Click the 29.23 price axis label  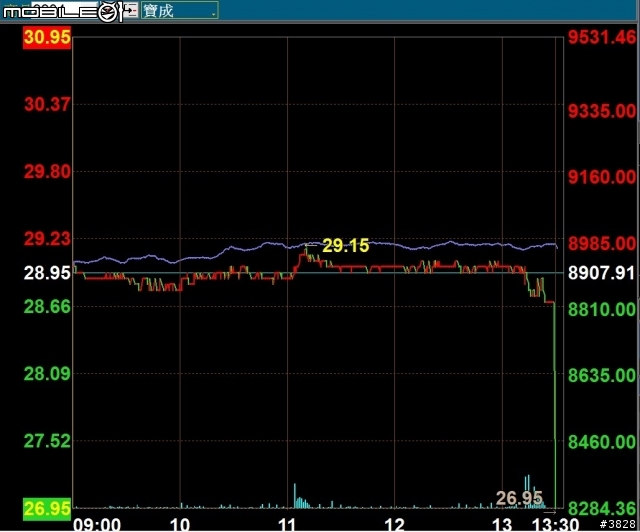(47, 239)
